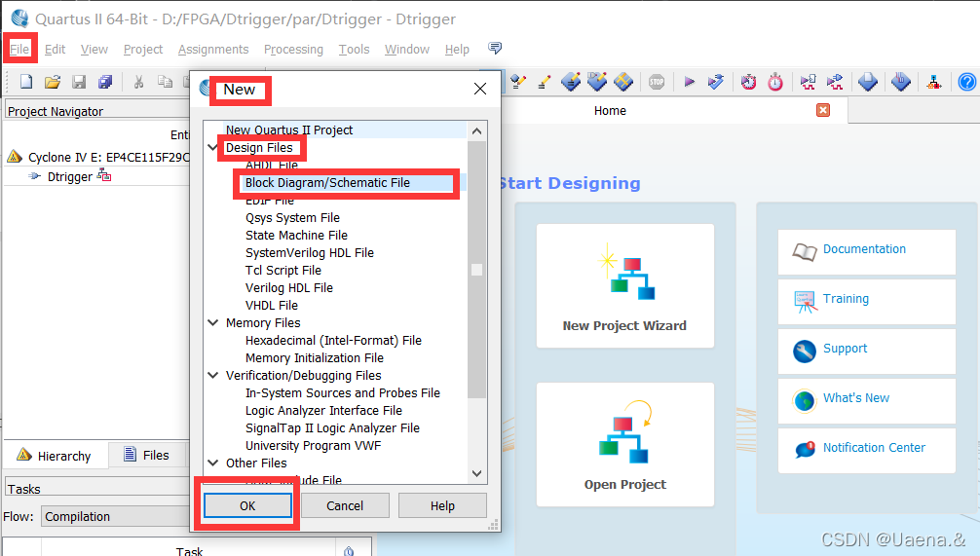
Task: Open the Processing menu
Action: click(x=293, y=50)
